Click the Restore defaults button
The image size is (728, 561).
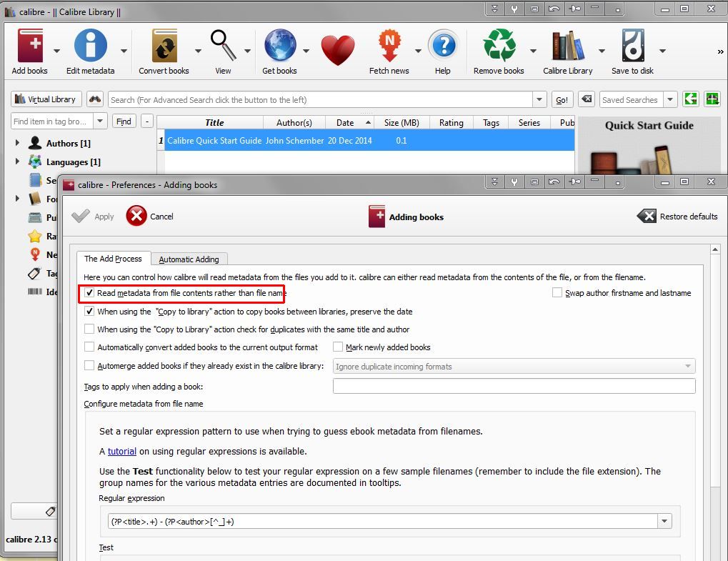click(x=677, y=216)
